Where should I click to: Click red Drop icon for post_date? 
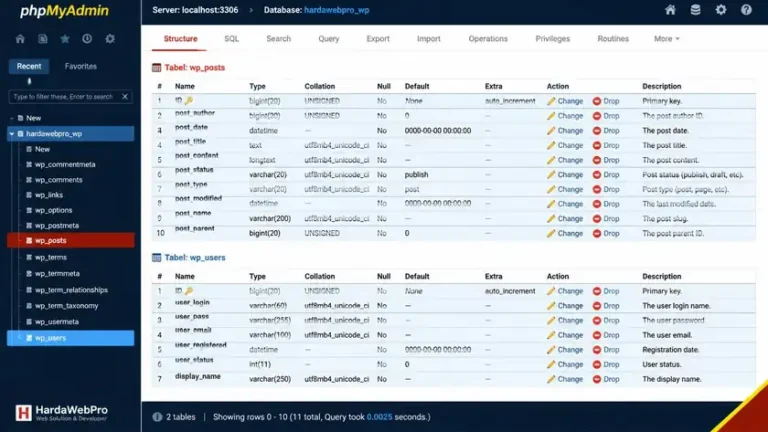(597, 131)
